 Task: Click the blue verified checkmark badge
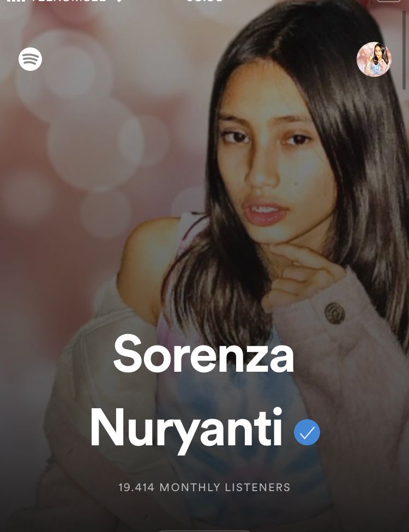[307, 432]
